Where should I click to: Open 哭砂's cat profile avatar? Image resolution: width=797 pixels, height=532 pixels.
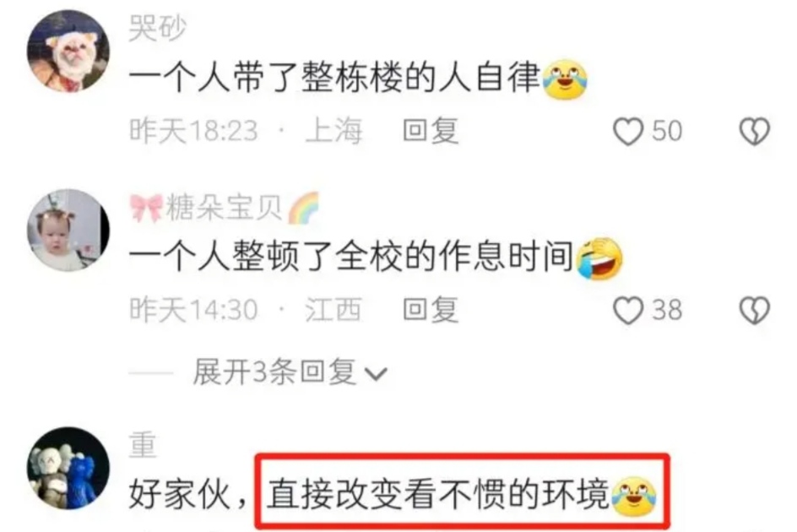pyautogui.click(x=68, y=51)
